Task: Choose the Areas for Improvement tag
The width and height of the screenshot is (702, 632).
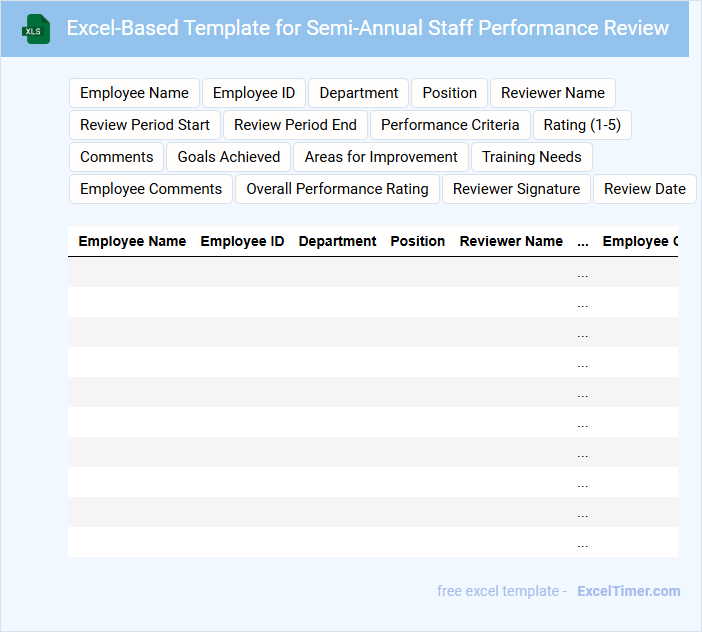Action: coord(381,157)
